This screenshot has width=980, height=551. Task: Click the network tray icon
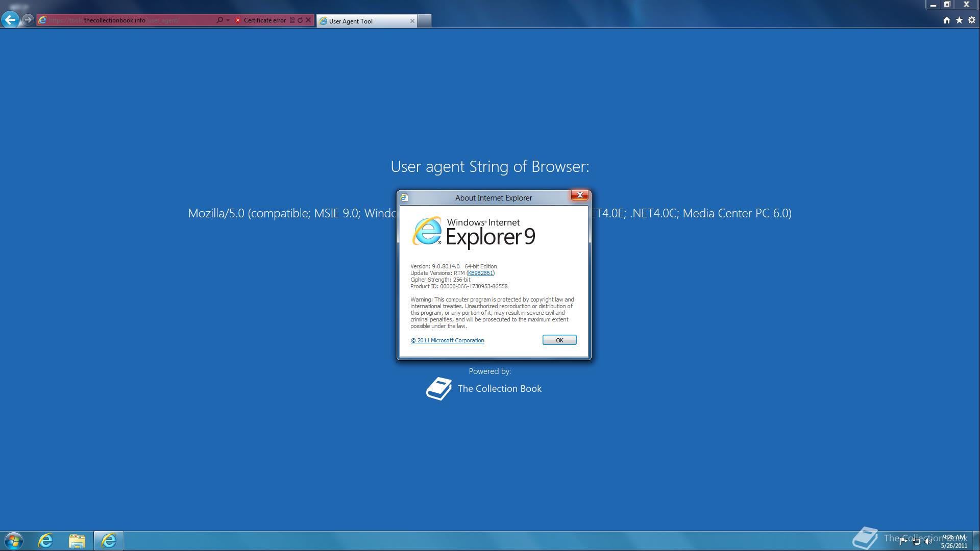916,541
